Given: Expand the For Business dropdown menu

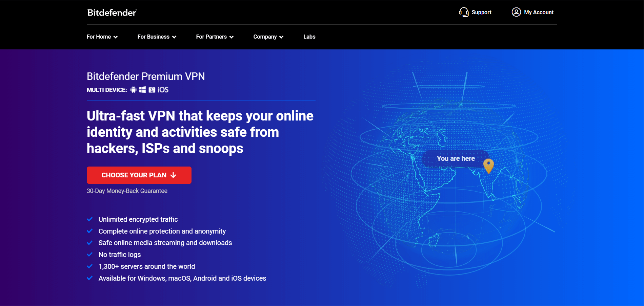Looking at the screenshot, I should 157,37.
